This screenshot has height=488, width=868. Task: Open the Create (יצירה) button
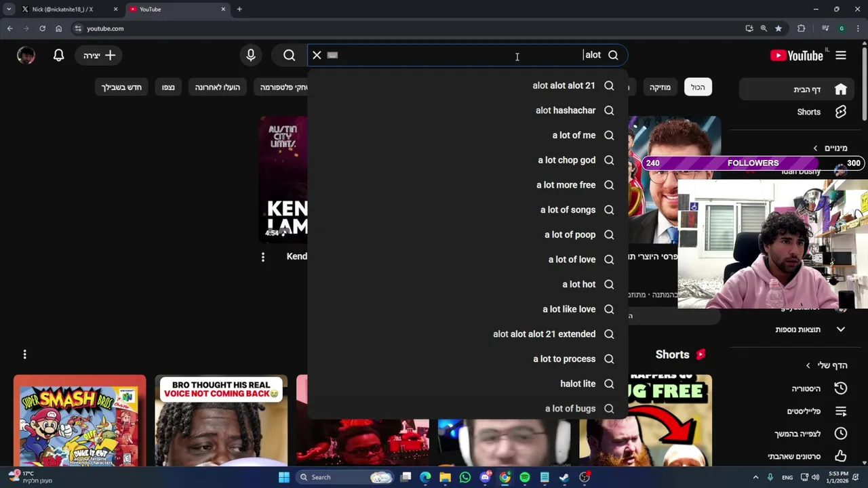(99, 56)
